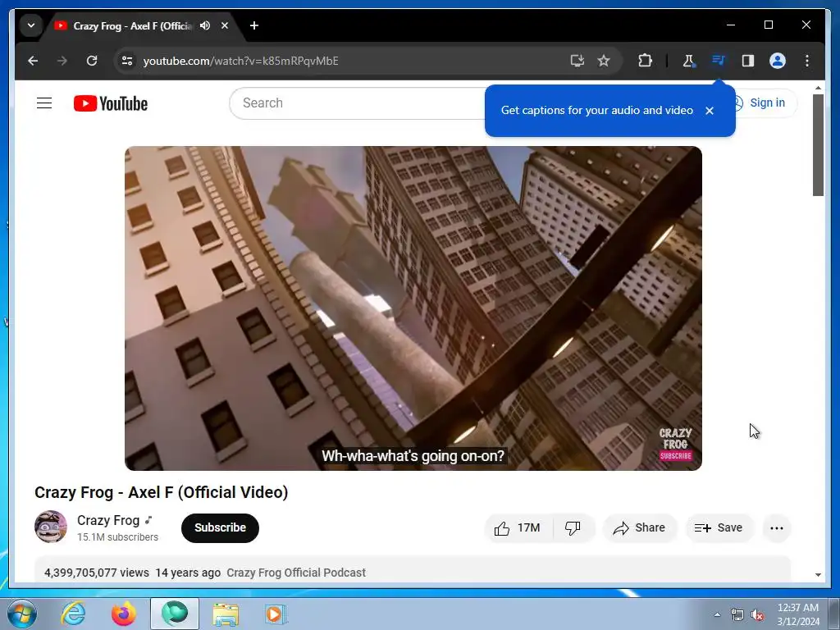The height and width of the screenshot is (630, 840).
Task: Click the network tray icon
Action: [x=737, y=615]
